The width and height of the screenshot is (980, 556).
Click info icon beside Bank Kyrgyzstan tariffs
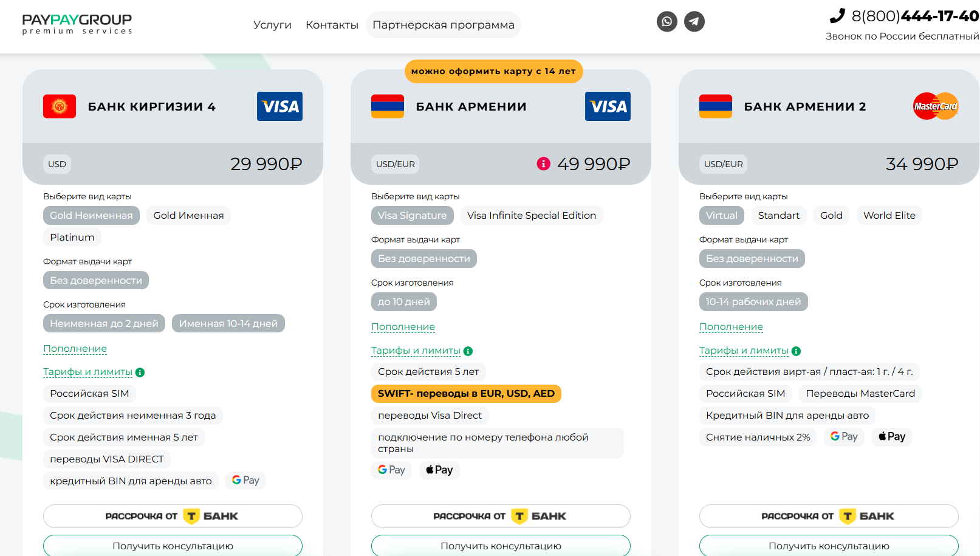point(140,372)
